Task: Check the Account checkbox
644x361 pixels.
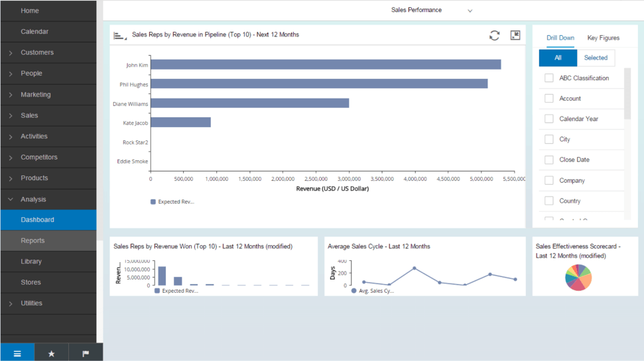Action: (548, 99)
